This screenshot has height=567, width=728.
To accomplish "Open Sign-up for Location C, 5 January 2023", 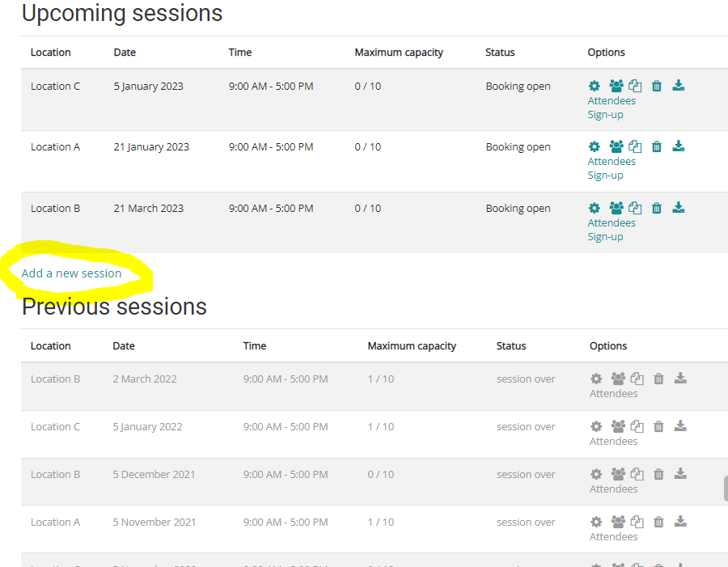I will [605, 115].
